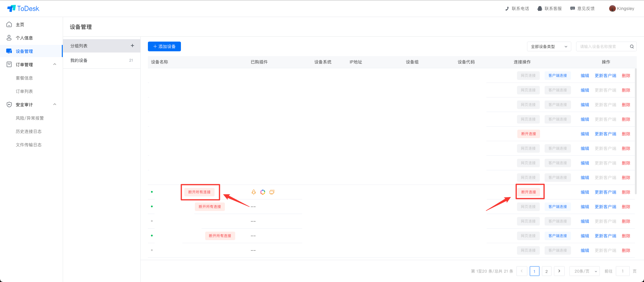Collapse the 安全审计 sidebar section
This screenshot has width=644, height=282.
[55, 104]
